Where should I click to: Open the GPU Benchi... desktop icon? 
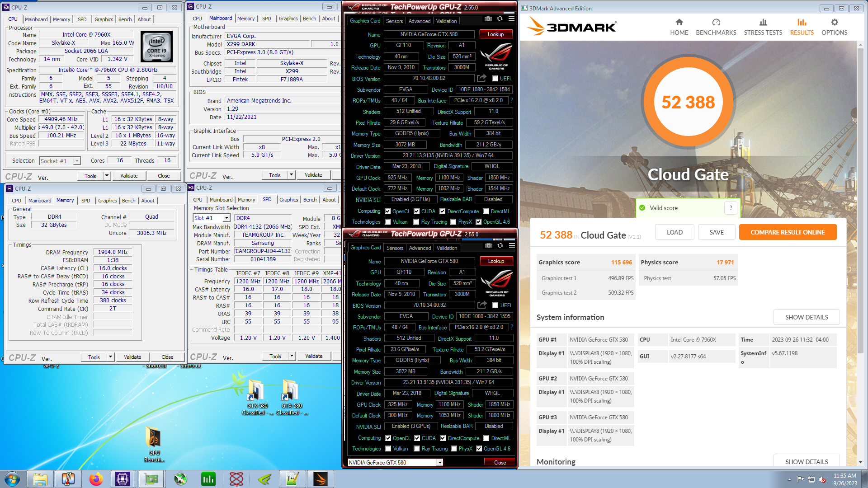[x=154, y=444]
